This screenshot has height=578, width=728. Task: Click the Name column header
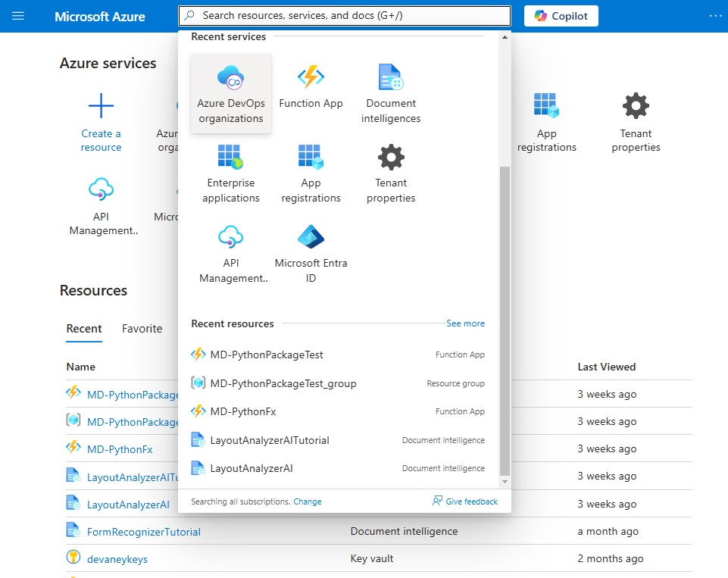[81, 367]
